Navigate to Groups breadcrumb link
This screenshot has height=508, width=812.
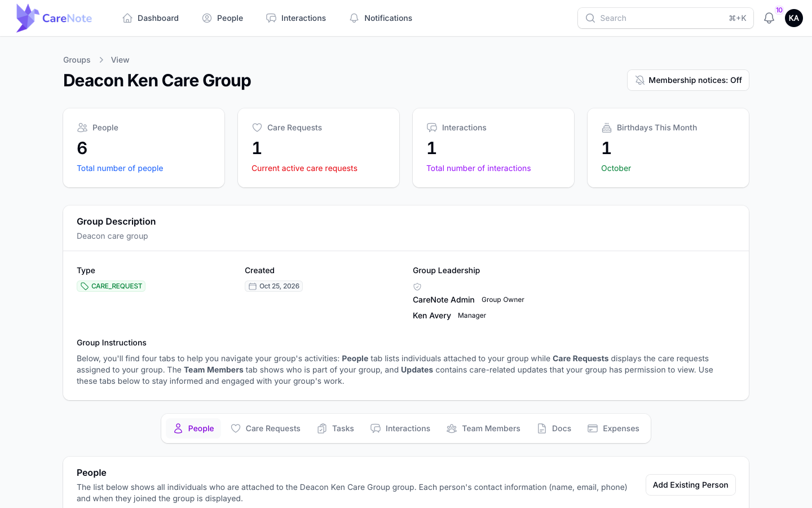tap(77, 60)
